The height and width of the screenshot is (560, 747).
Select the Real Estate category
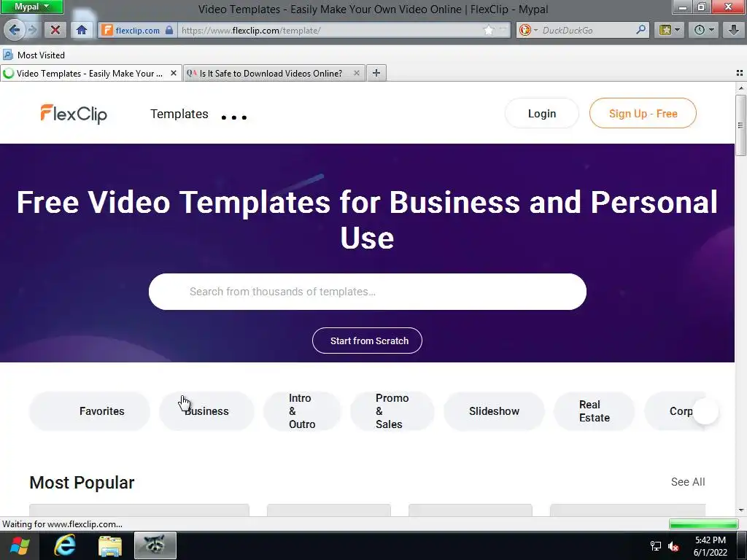click(x=594, y=411)
